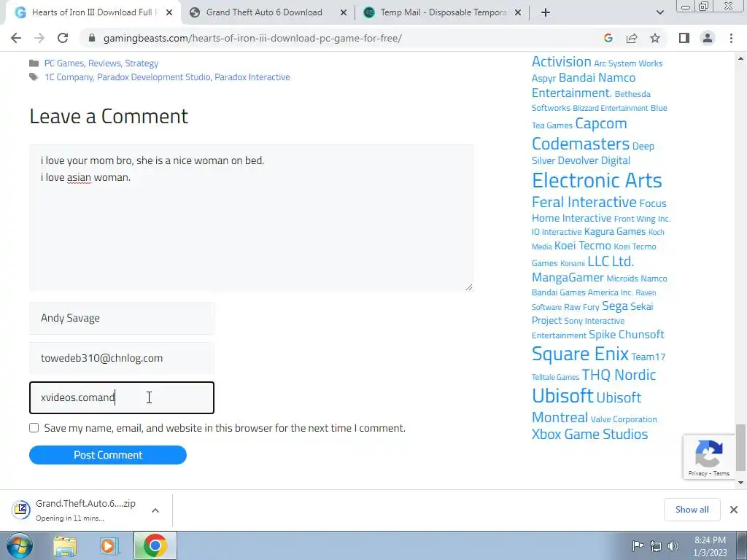Open the Feral Interactive tag
This screenshot has width=747, height=560.
click(x=584, y=202)
